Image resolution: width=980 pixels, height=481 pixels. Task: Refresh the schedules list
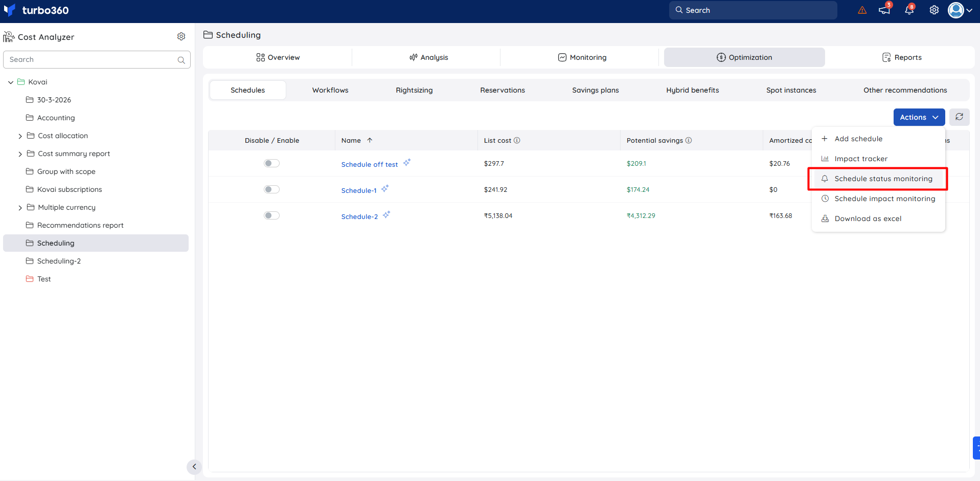point(960,117)
